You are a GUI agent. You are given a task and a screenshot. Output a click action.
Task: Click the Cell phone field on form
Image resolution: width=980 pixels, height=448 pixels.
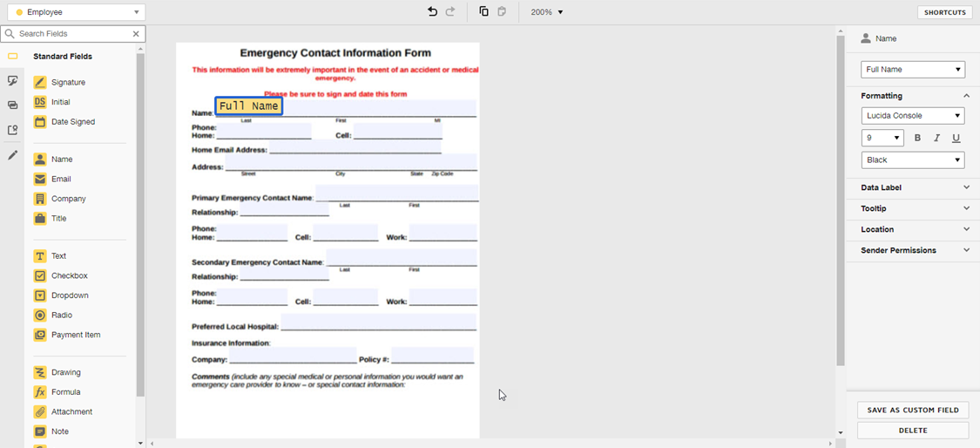tap(398, 132)
